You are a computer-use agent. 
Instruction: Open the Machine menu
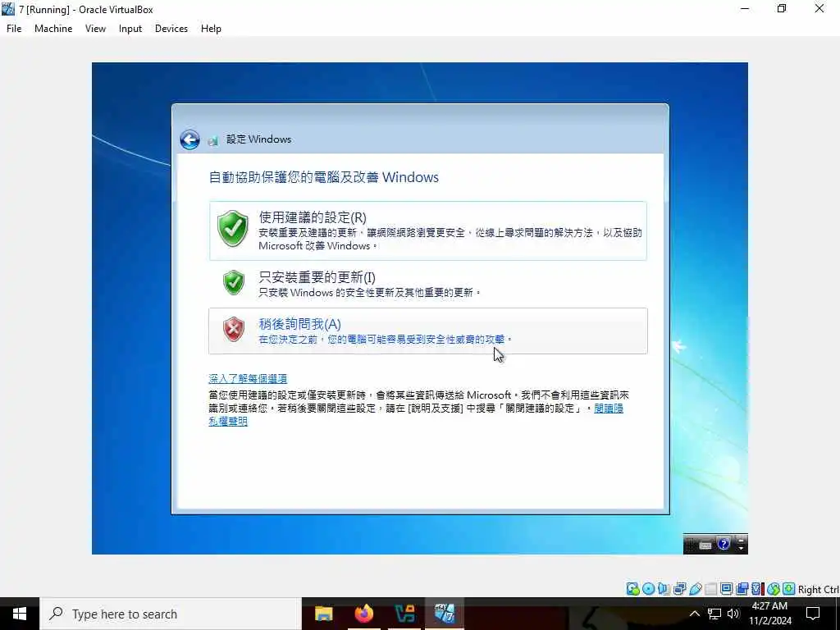click(53, 29)
